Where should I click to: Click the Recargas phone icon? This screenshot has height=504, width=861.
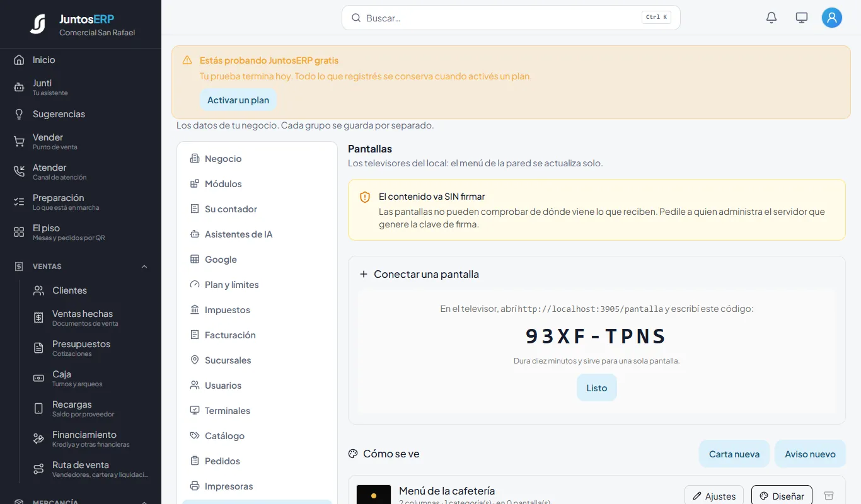coord(38,408)
